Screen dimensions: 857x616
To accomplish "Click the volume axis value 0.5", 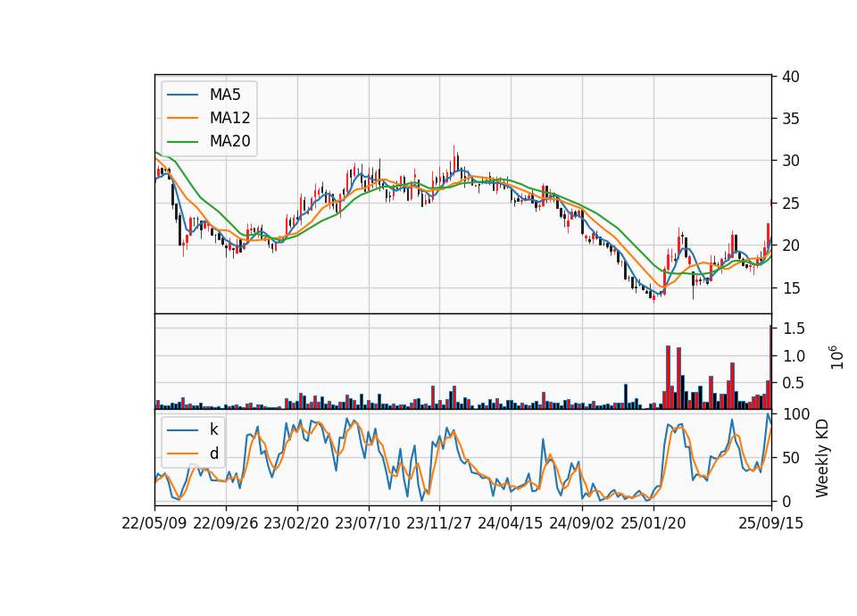I will pos(794,383).
